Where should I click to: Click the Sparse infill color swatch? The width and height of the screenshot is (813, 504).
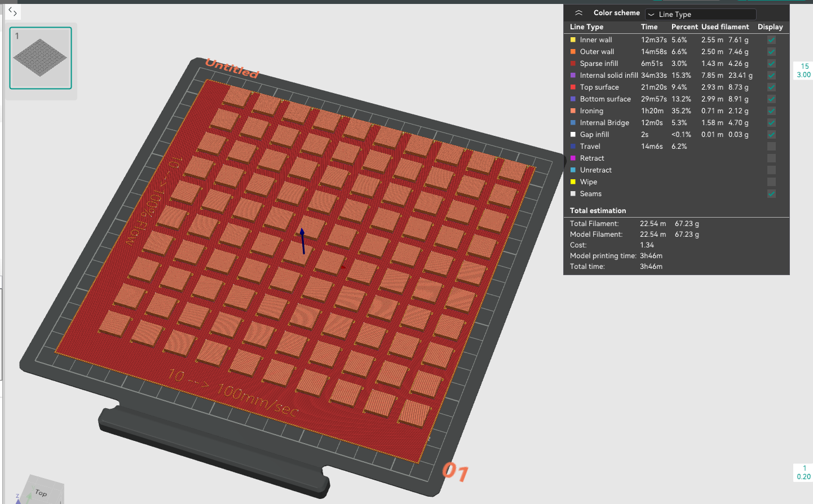click(573, 64)
